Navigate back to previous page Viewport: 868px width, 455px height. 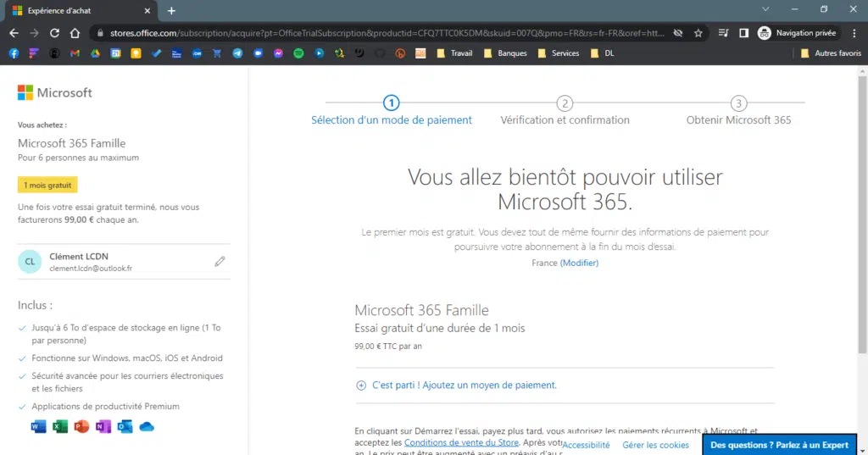(x=14, y=33)
